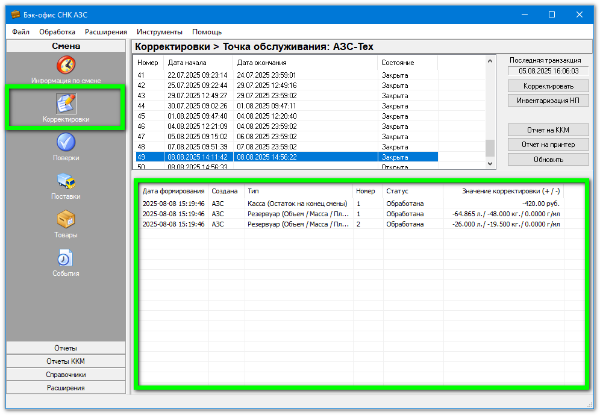The image size is (600, 415).
Task: Expand the Отчеты ККМ sidebar section
Action: 66,361
